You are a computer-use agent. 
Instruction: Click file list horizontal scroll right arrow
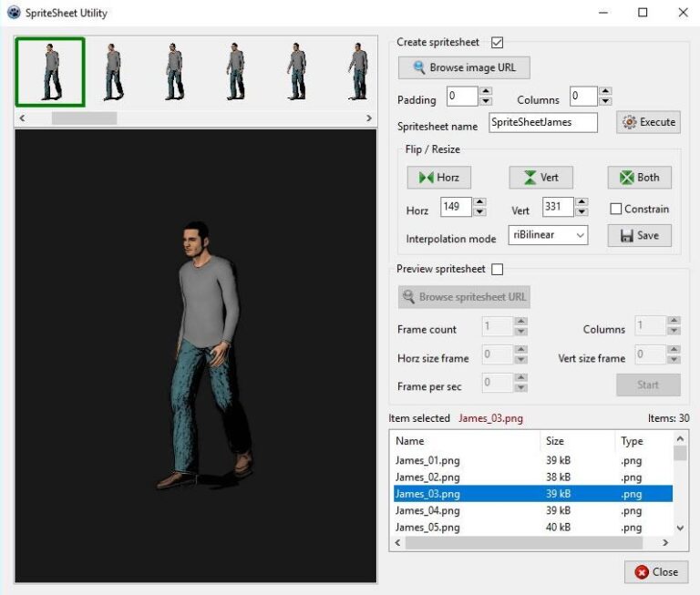pyautogui.click(x=665, y=543)
